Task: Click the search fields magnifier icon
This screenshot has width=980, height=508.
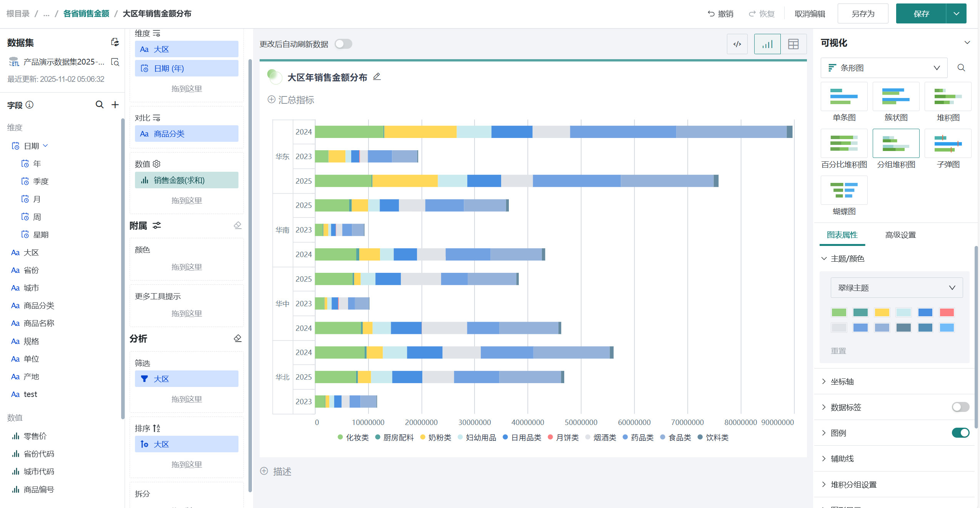Action: click(99, 105)
